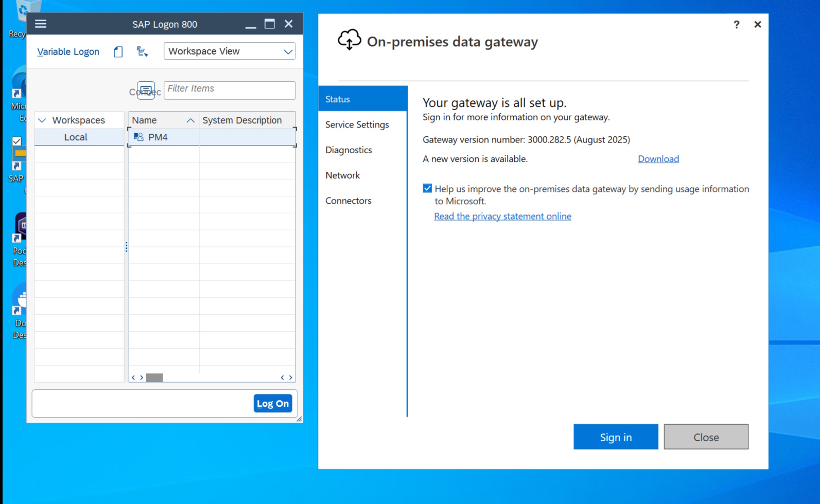
Task: Uncheck the usage information checkbox
Action: pos(427,188)
